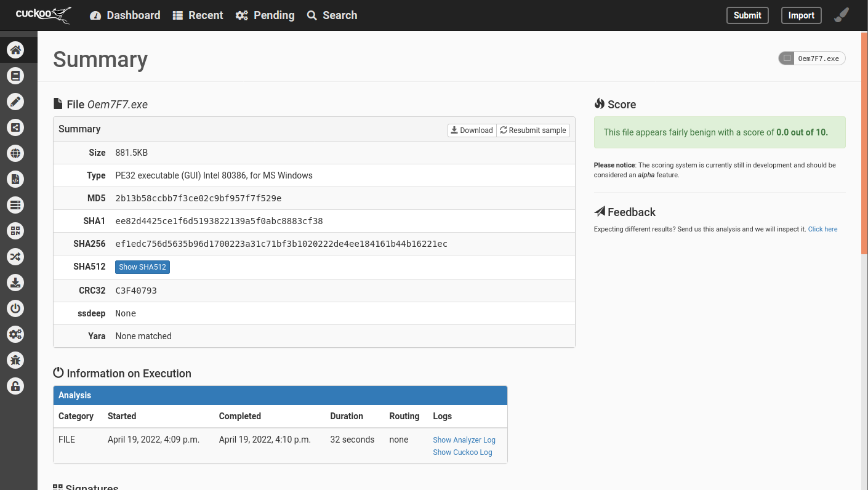Click the pencil icon in the sidebar
The height and width of the screenshot is (490, 868).
pos(15,102)
